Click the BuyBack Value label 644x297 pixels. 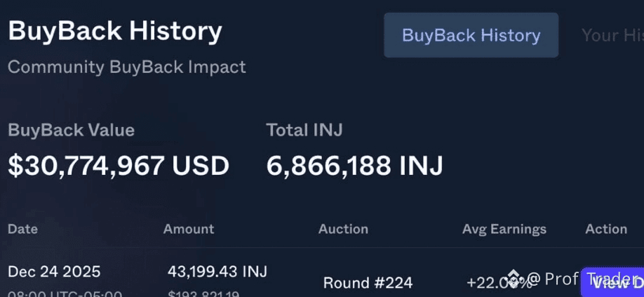[71, 130]
